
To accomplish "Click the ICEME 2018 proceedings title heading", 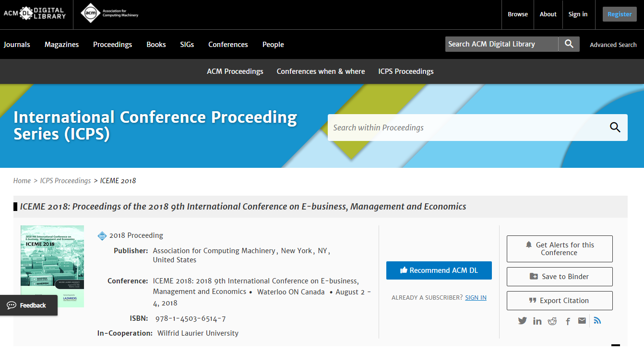I will 243,207.
